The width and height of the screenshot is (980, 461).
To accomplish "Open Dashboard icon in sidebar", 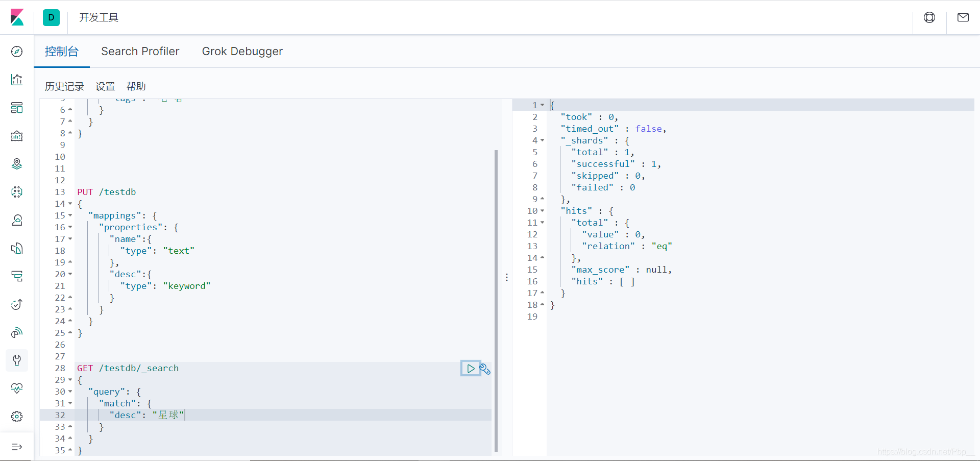I will tap(17, 108).
